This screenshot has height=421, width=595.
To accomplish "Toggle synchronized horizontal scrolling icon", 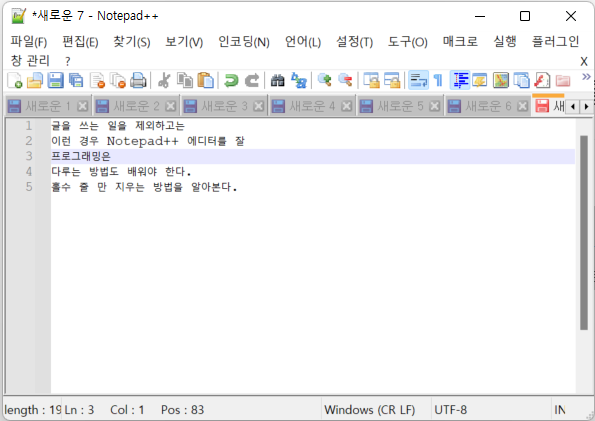I will coord(392,80).
